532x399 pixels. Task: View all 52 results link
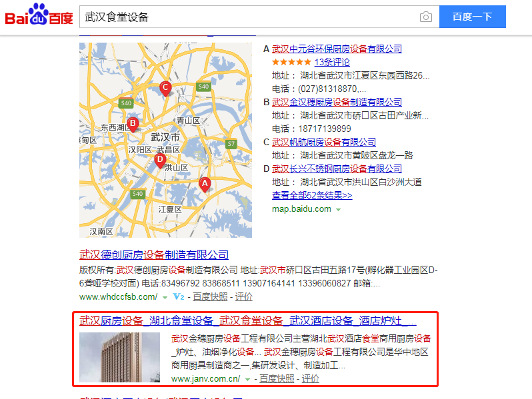point(312,195)
